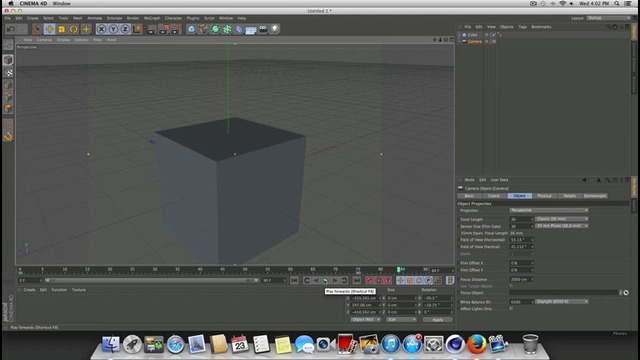Open the Projection dropdown
Image resolution: width=640 pixels, height=360 pixels.
549,210
